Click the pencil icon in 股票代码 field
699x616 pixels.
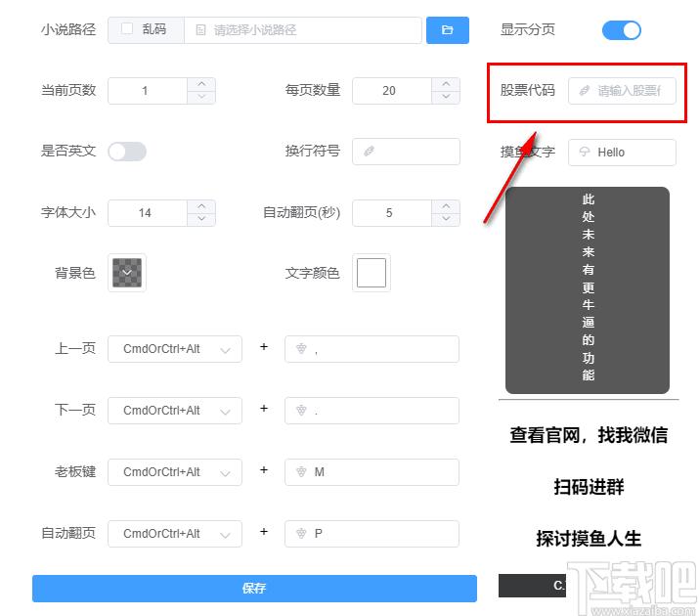point(584,91)
